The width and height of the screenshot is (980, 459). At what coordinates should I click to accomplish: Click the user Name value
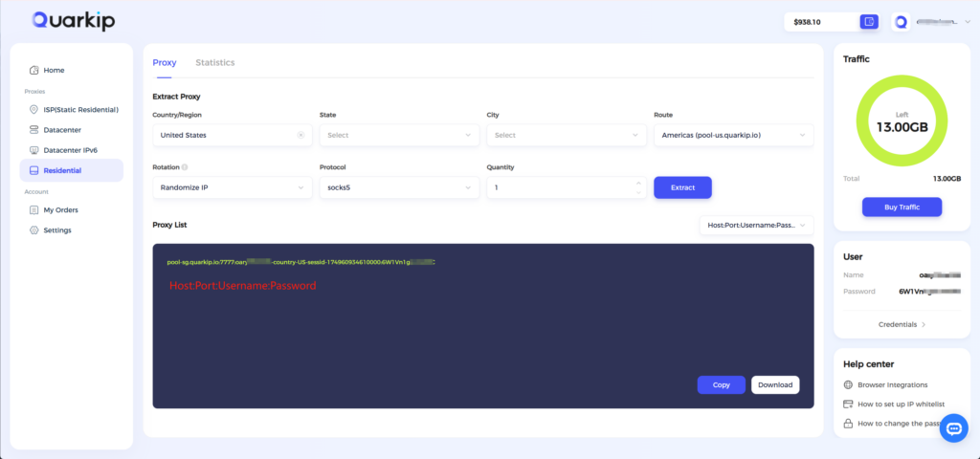[x=940, y=274]
